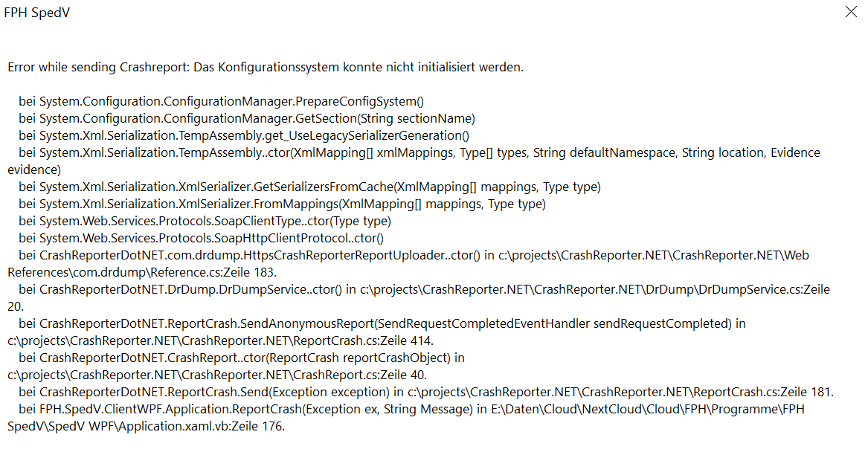Click the SoapClientType..ctor(Type type) line
The height and width of the screenshot is (455, 868).
click(205, 222)
